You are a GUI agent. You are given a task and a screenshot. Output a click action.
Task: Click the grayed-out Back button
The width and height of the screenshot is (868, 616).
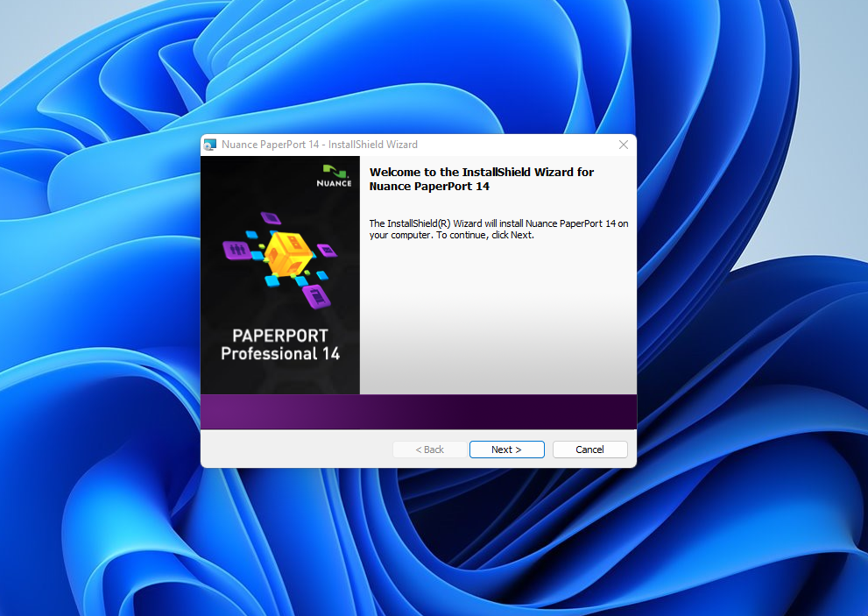(429, 450)
